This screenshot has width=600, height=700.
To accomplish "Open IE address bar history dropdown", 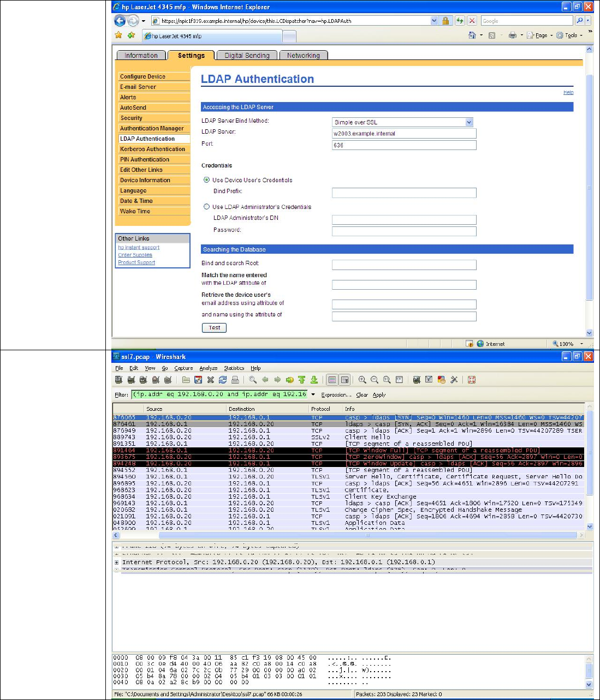I will point(435,21).
